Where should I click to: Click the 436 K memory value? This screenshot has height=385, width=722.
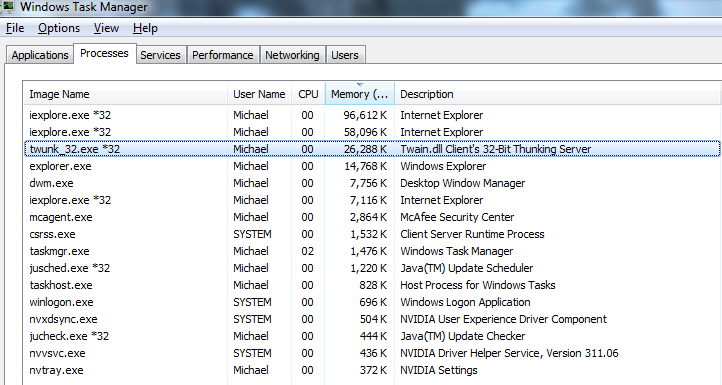pos(373,353)
